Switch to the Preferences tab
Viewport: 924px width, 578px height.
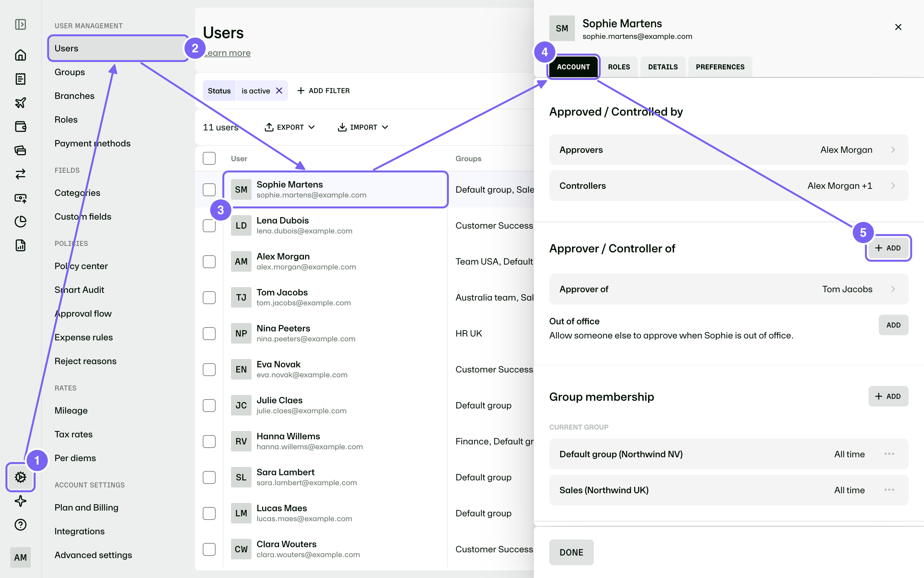point(720,67)
